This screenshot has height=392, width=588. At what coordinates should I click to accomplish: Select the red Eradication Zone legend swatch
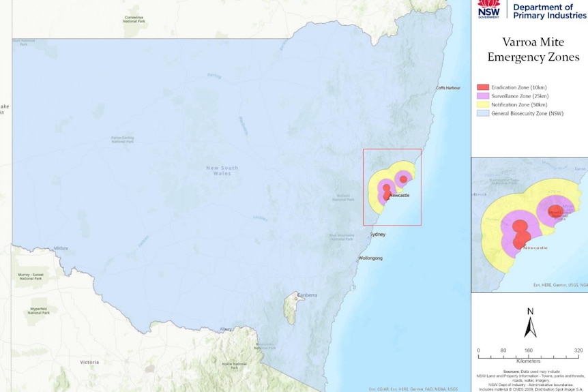pyautogui.click(x=483, y=87)
